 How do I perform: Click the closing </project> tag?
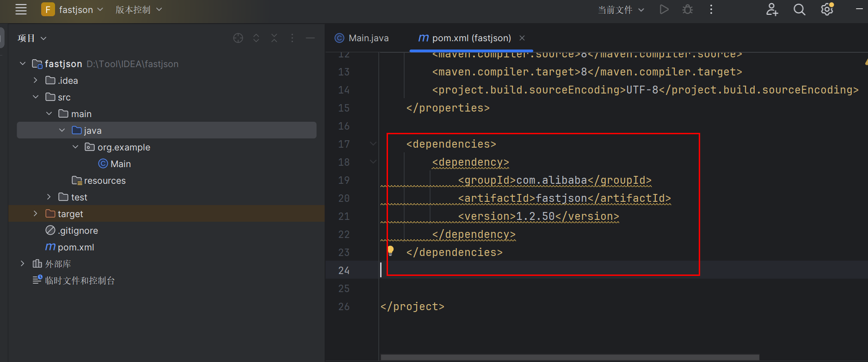pos(412,306)
